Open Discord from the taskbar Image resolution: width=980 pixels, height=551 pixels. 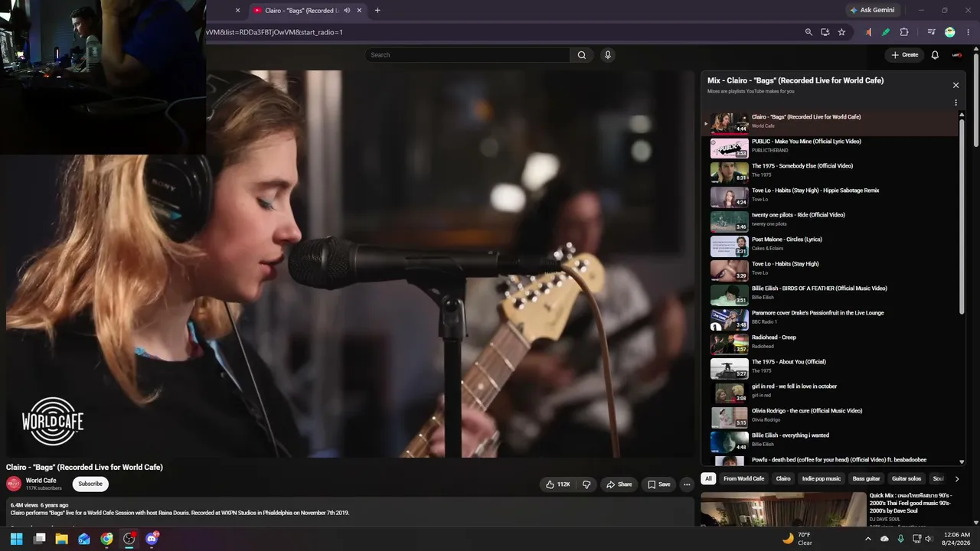click(x=152, y=539)
